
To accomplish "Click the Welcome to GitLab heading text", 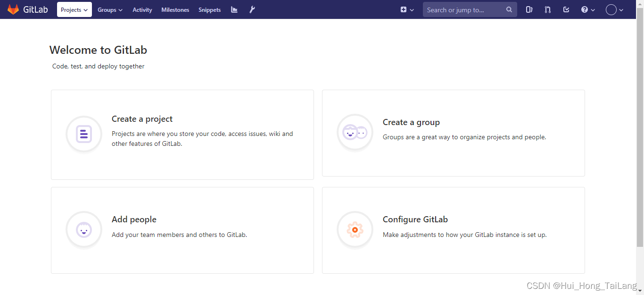I will pyautogui.click(x=98, y=50).
